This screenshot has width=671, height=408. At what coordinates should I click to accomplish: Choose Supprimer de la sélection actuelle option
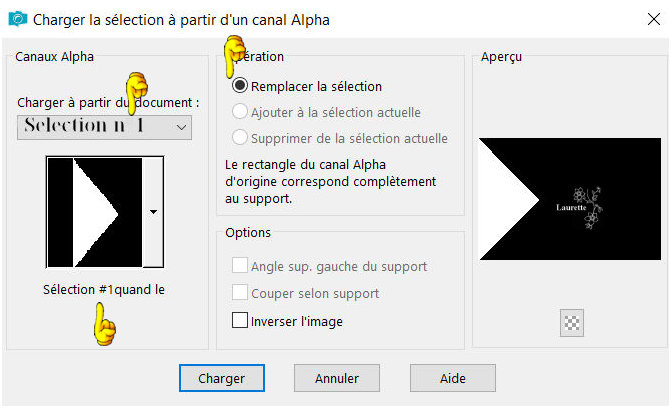(240, 138)
